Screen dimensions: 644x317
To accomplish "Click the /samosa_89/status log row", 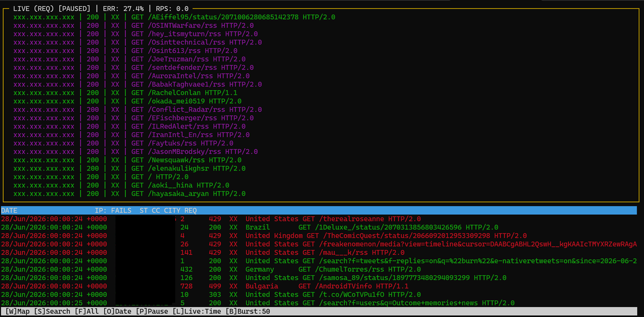I will (254, 278).
